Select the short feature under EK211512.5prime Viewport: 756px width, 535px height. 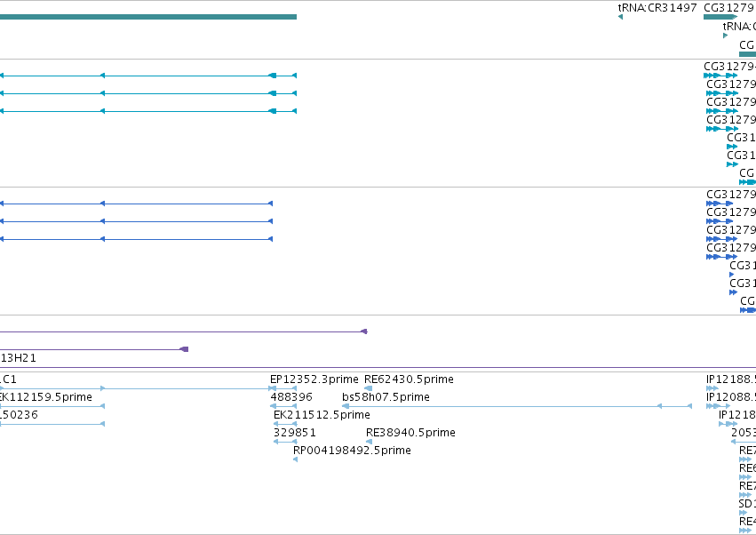[x=285, y=424]
